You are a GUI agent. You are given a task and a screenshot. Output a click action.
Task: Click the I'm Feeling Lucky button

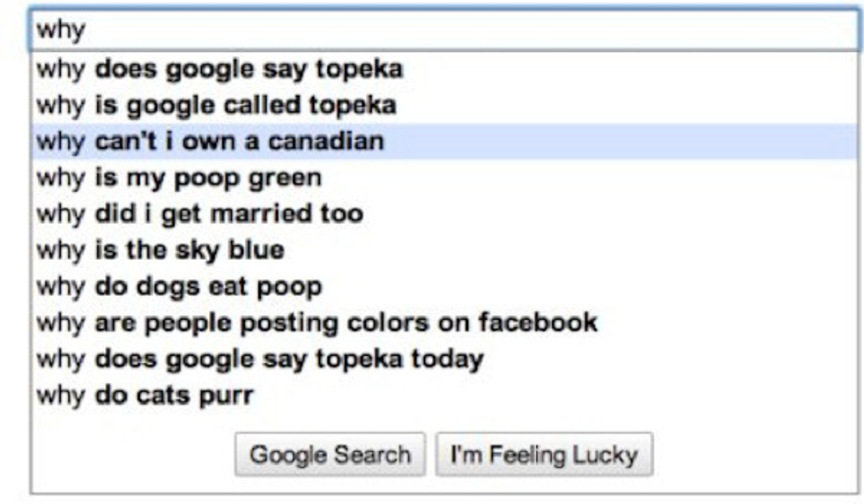tap(544, 455)
